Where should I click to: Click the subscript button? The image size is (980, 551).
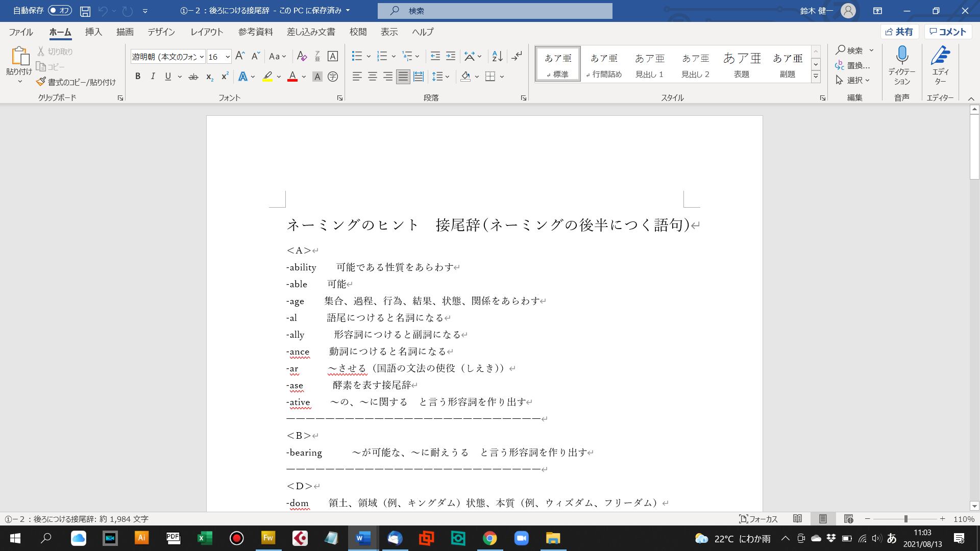(209, 77)
